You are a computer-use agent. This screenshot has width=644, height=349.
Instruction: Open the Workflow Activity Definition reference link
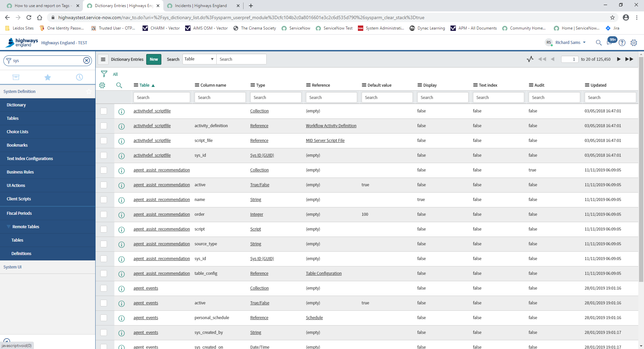point(331,126)
